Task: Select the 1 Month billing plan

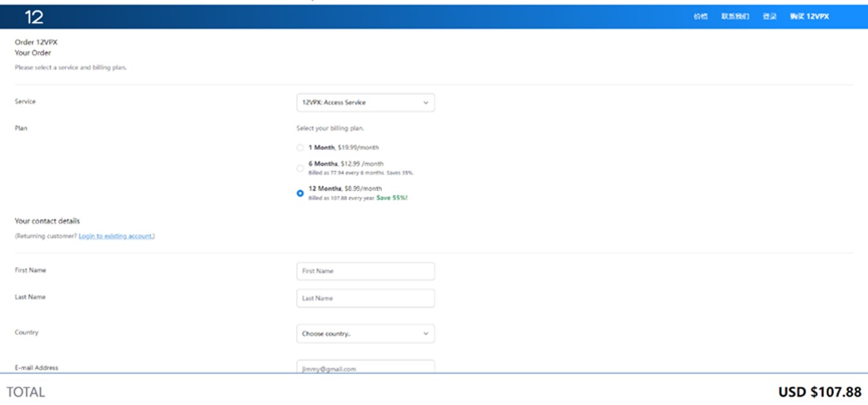Action: coord(300,148)
